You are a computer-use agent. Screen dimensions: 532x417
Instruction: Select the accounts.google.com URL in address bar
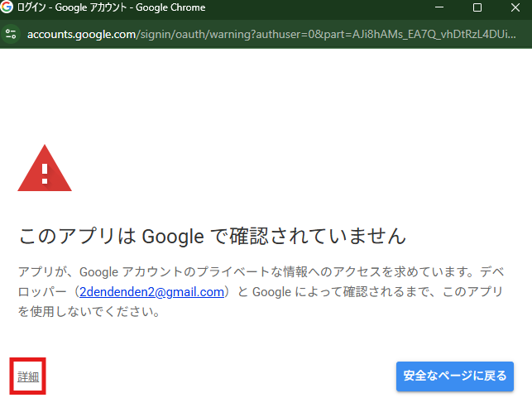[271, 34]
